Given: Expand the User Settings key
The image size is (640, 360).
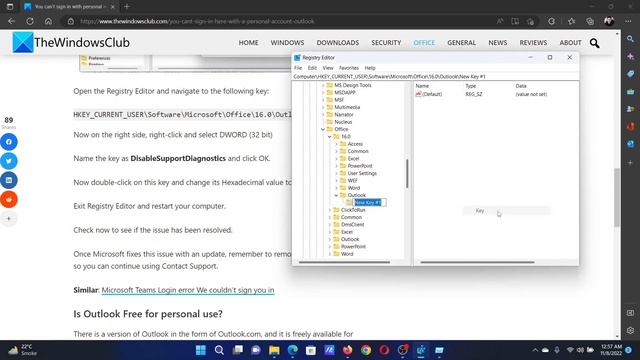Looking at the screenshot, I should (336, 173).
